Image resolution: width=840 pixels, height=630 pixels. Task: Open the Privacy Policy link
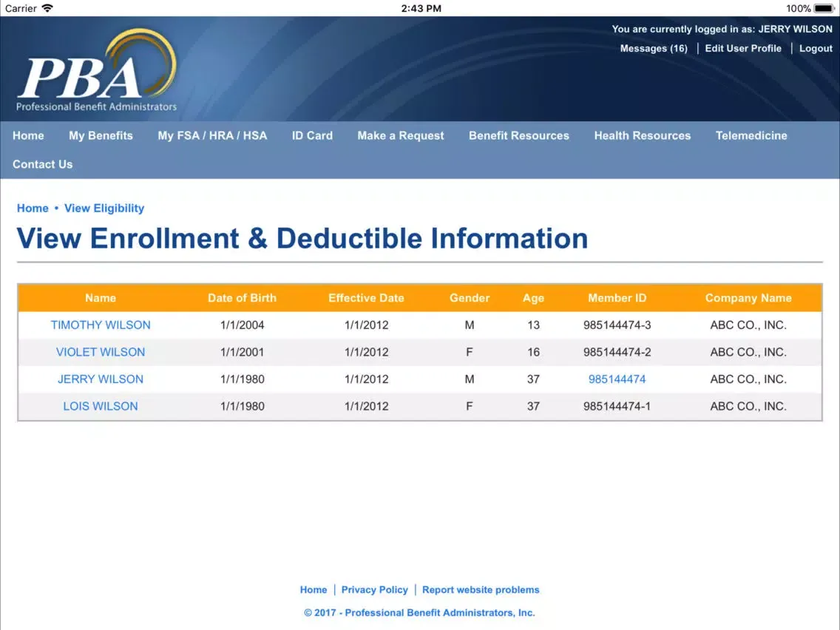(374, 590)
